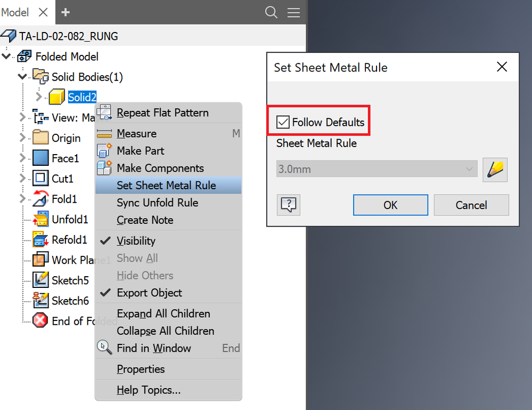This screenshot has height=410, width=532.
Task: Click the yellow Solid2 body icon
Action: click(56, 97)
